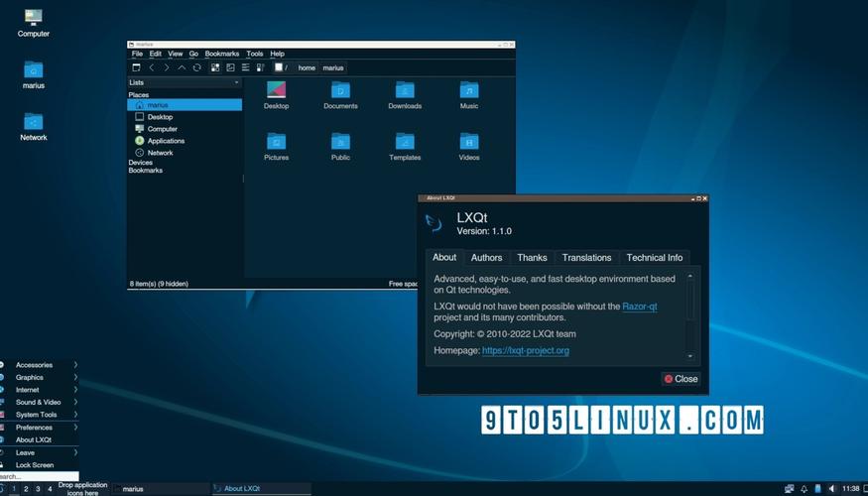Open the Music folder
Screen dimensions: 868x496
coord(469,95)
